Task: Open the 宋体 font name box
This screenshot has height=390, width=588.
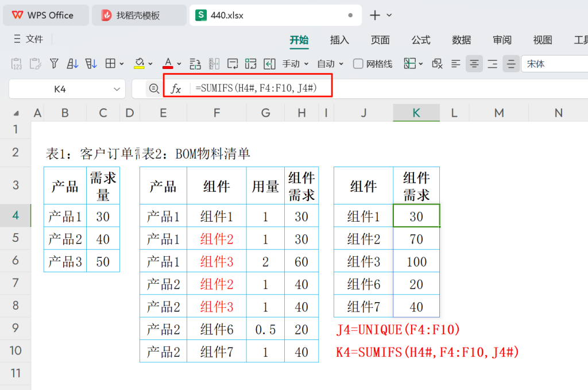Action: 555,64
